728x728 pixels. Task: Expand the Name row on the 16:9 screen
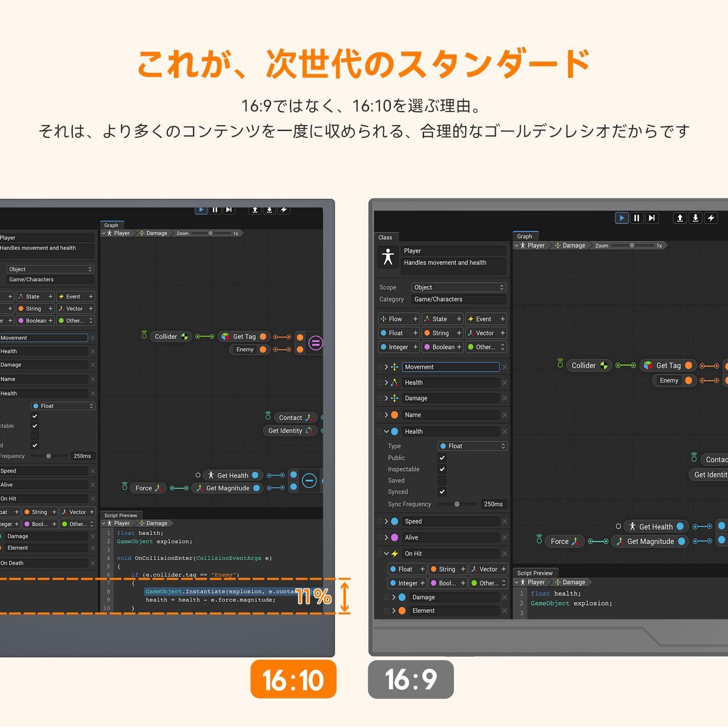click(386, 415)
